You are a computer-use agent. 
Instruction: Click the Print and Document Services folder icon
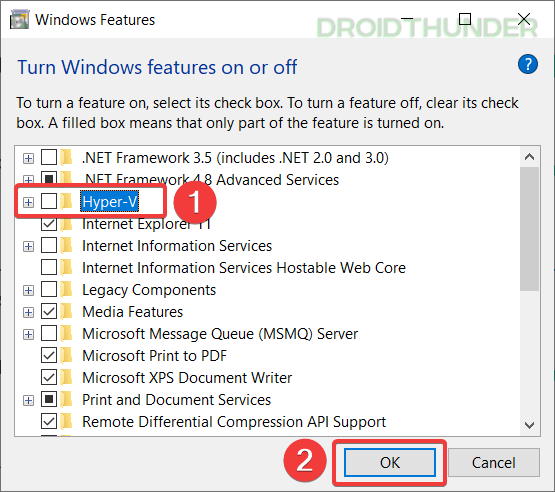pos(66,400)
